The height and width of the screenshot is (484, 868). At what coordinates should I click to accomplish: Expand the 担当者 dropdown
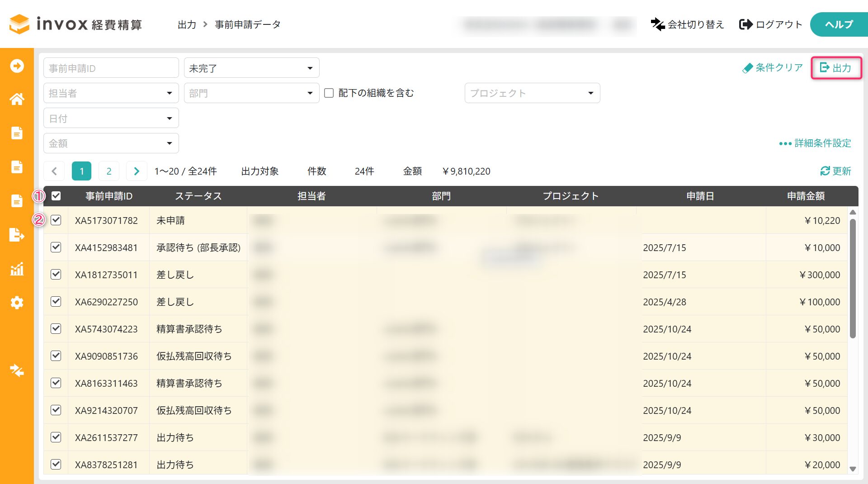pos(111,93)
